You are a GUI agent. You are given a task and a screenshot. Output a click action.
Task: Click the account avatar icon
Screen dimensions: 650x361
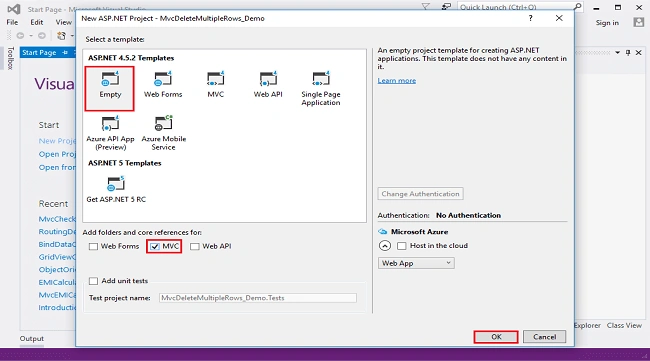639,22
